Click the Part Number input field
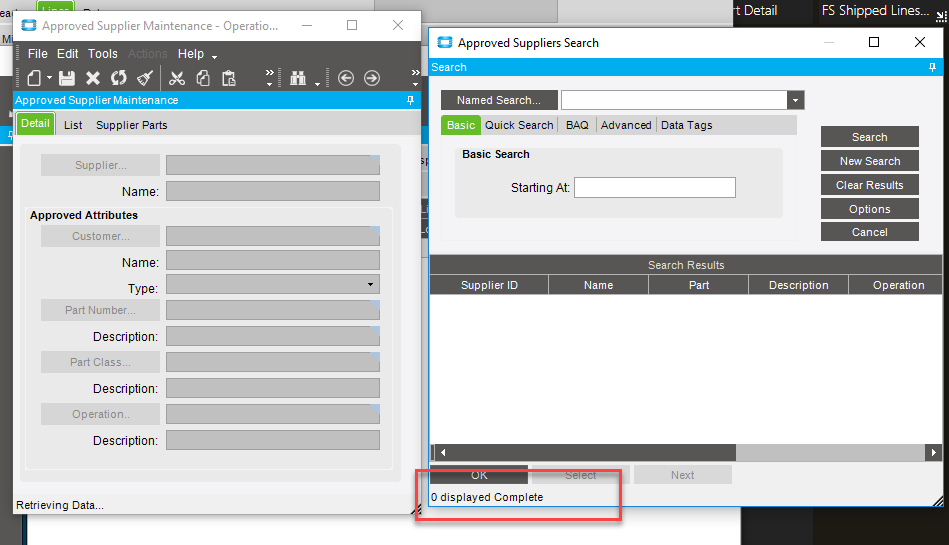The width and height of the screenshot is (949, 545). [x=273, y=310]
